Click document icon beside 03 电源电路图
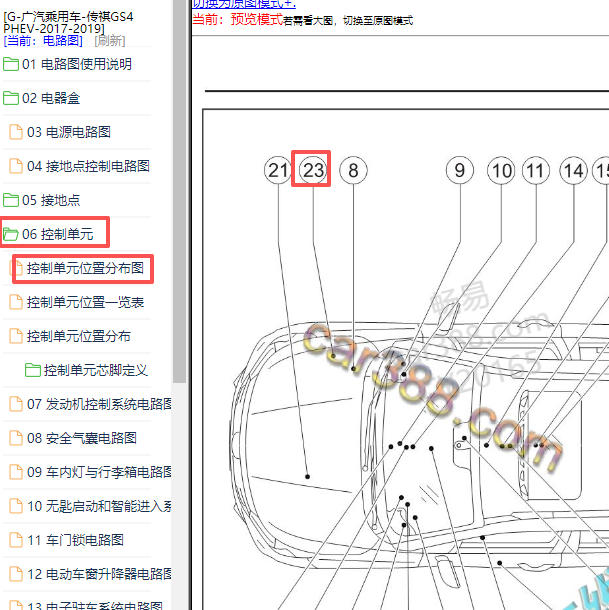The height and width of the screenshot is (610, 609). pyautogui.click(x=16, y=132)
